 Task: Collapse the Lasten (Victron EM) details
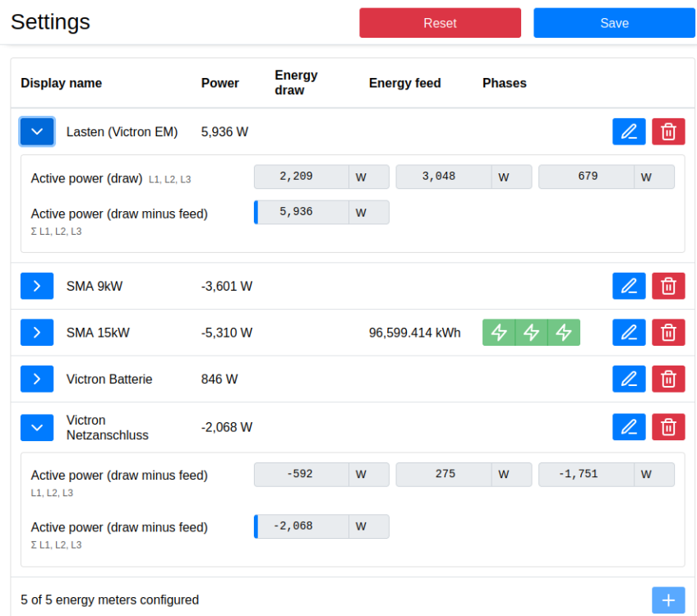tap(37, 131)
